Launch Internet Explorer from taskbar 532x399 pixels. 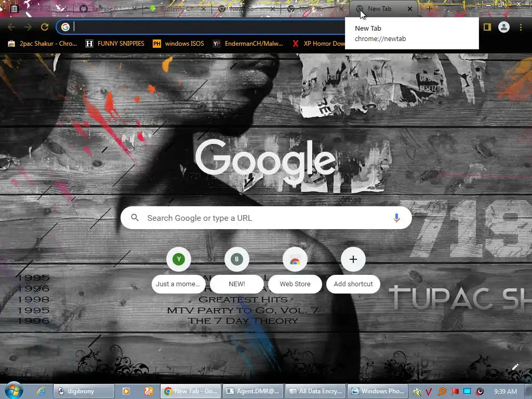41,391
